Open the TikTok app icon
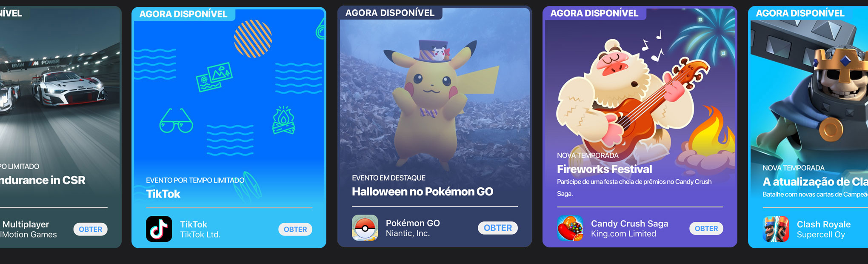868x264 pixels. [x=159, y=229]
